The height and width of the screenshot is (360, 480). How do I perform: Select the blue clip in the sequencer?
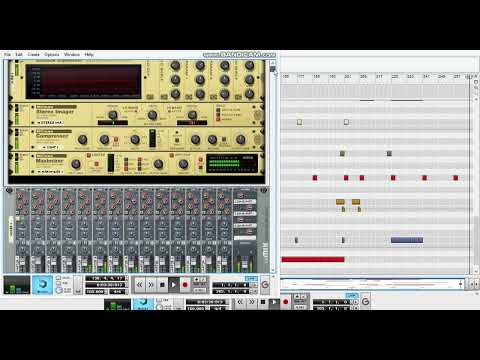point(407,240)
